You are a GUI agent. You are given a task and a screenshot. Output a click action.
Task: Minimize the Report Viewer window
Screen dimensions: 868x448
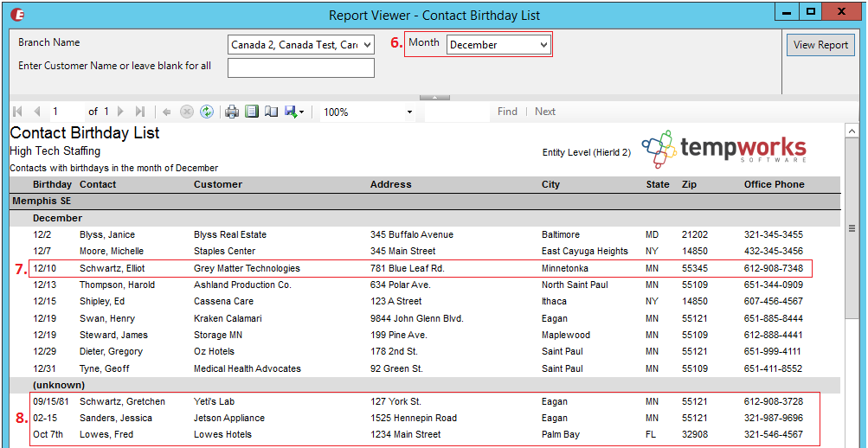click(x=786, y=11)
